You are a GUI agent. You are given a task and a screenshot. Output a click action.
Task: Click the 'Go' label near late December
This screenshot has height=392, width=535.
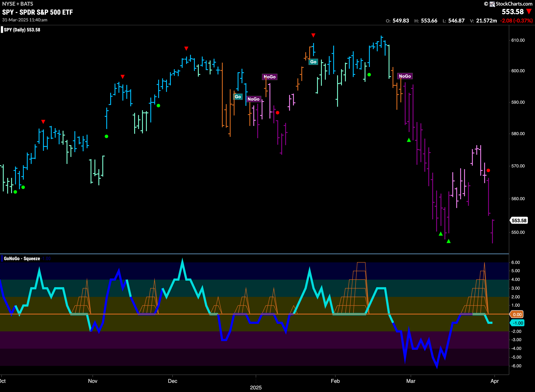point(238,96)
